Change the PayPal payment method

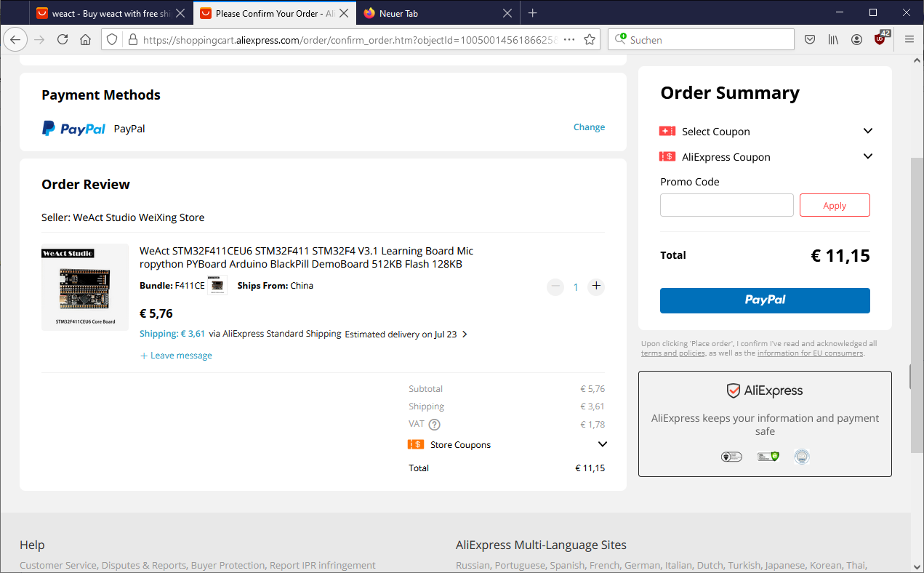coord(589,127)
